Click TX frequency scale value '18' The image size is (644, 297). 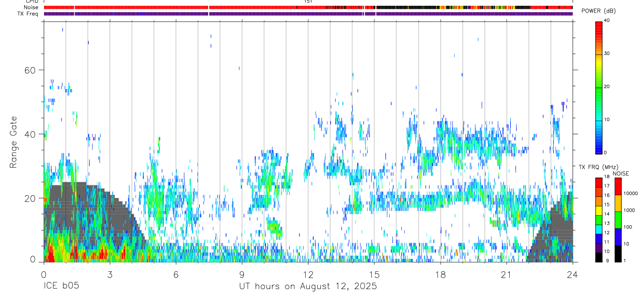click(x=607, y=178)
